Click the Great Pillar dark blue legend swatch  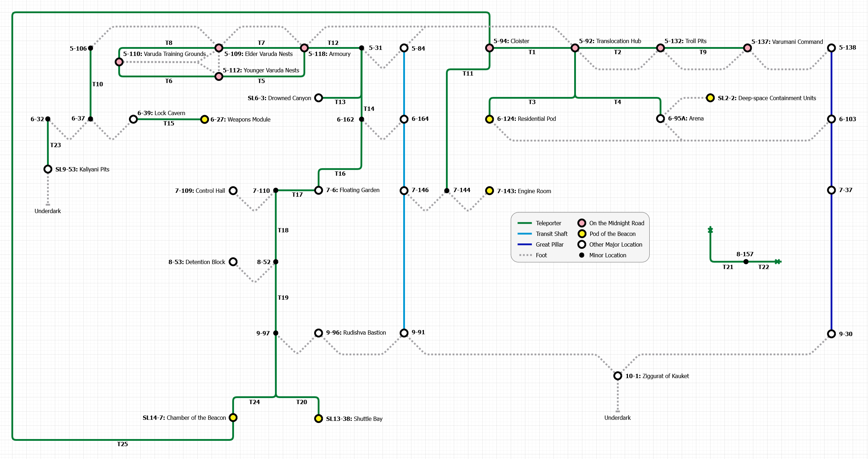(x=524, y=244)
